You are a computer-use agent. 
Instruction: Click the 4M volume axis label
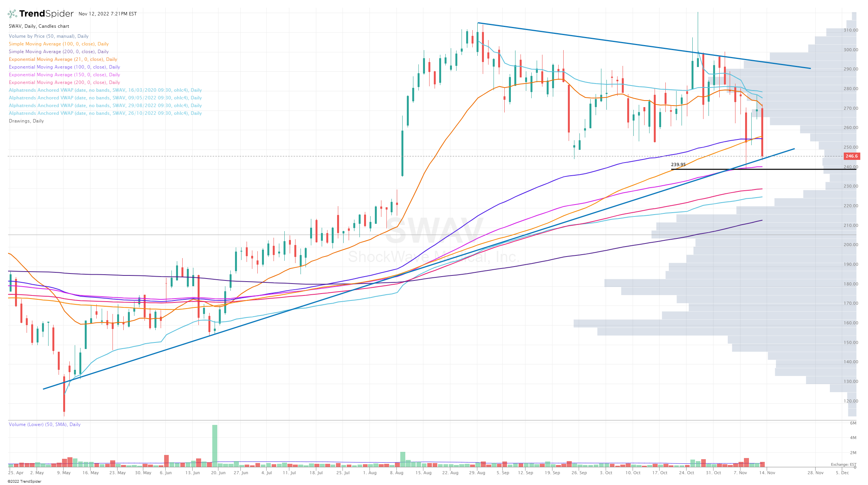853,438
